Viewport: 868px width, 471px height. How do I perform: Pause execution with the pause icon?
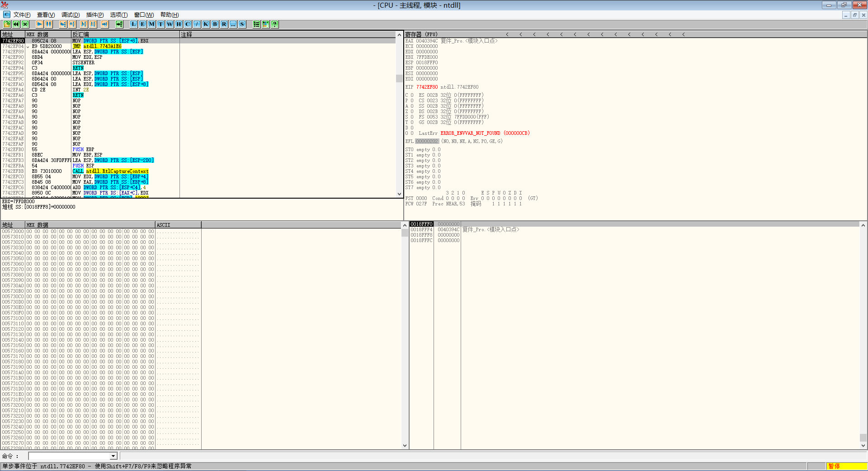(x=48, y=24)
